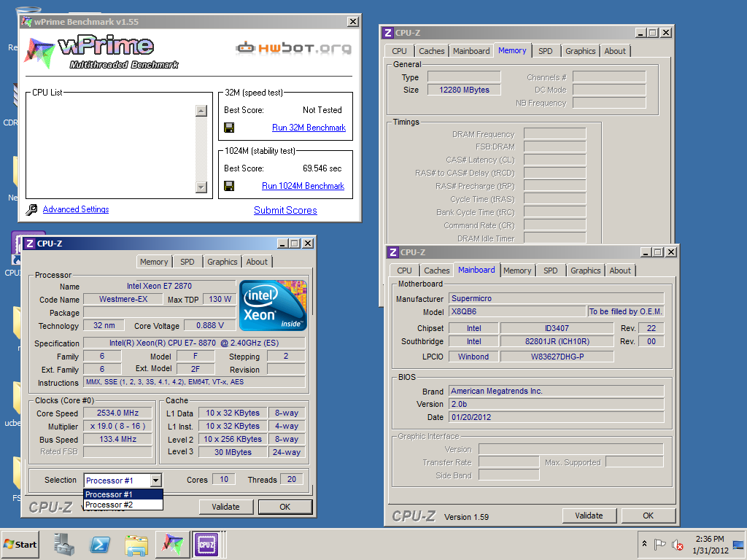Open the Start menu

click(20, 544)
